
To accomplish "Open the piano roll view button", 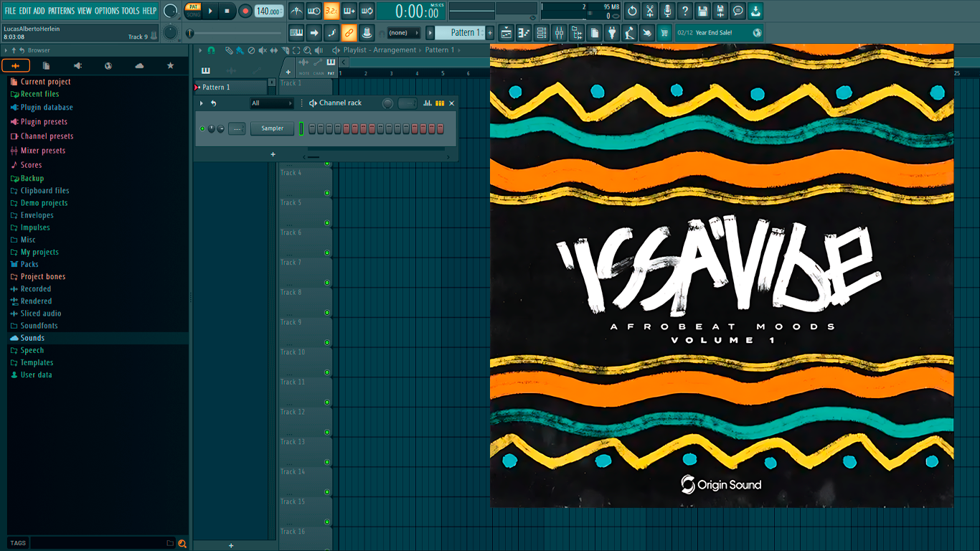I will [x=524, y=32].
